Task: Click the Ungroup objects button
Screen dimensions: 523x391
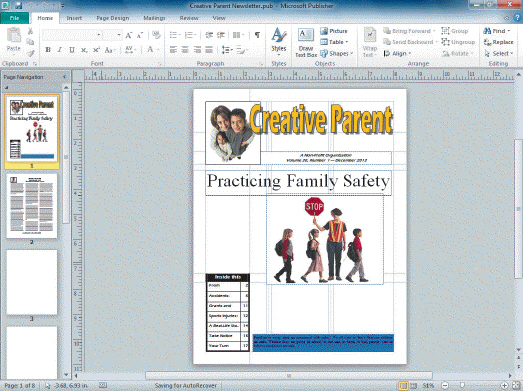Action: (x=458, y=42)
